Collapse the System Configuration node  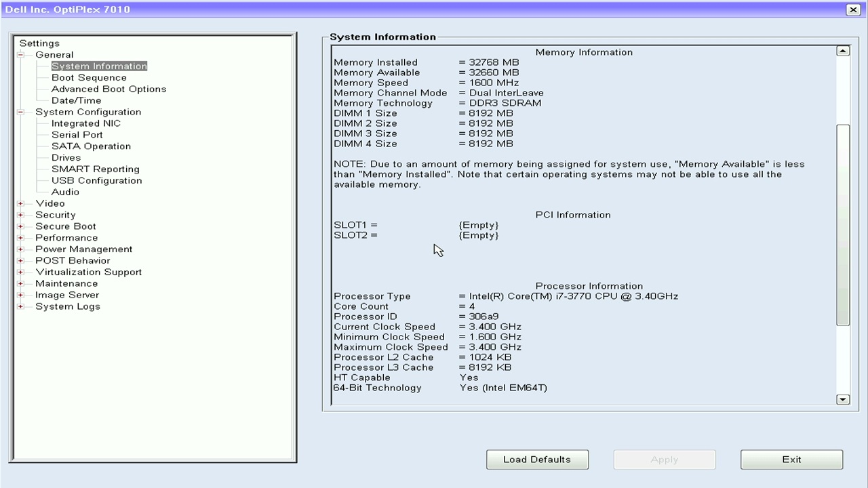21,112
